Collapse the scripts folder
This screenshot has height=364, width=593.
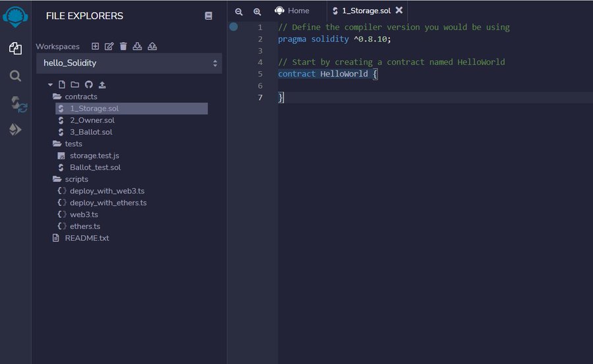71,179
